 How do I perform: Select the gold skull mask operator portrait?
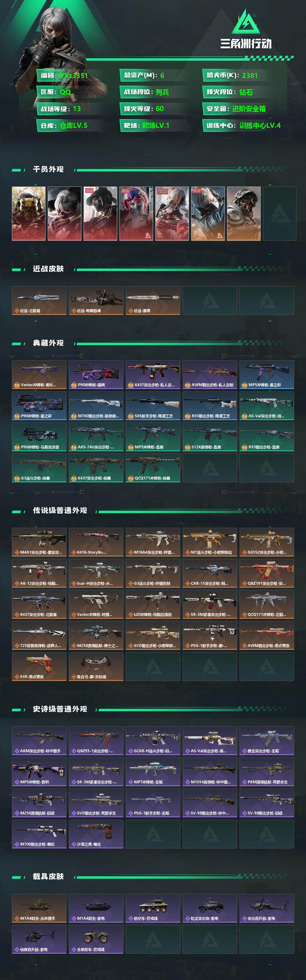pyautogui.click(x=28, y=213)
